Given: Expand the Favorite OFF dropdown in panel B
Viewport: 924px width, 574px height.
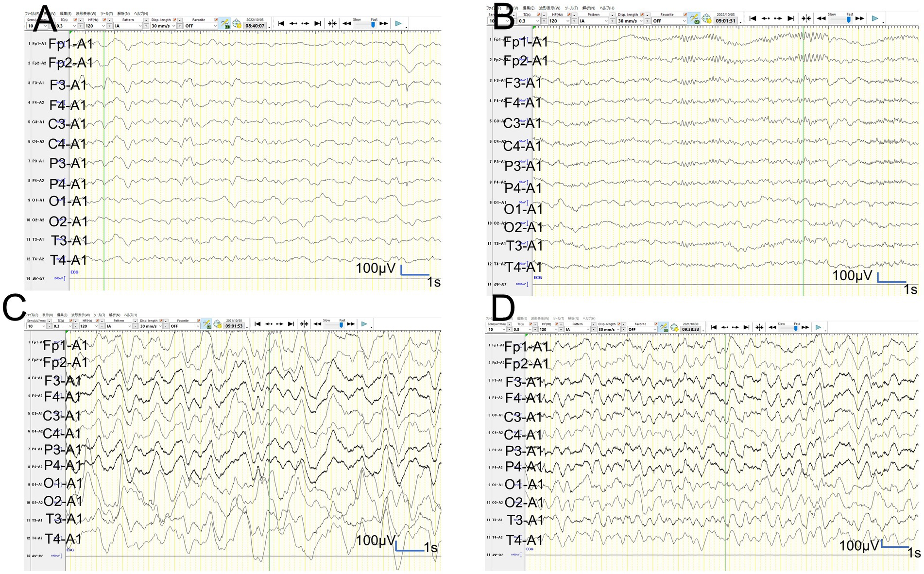Looking at the screenshot, I should 669,21.
